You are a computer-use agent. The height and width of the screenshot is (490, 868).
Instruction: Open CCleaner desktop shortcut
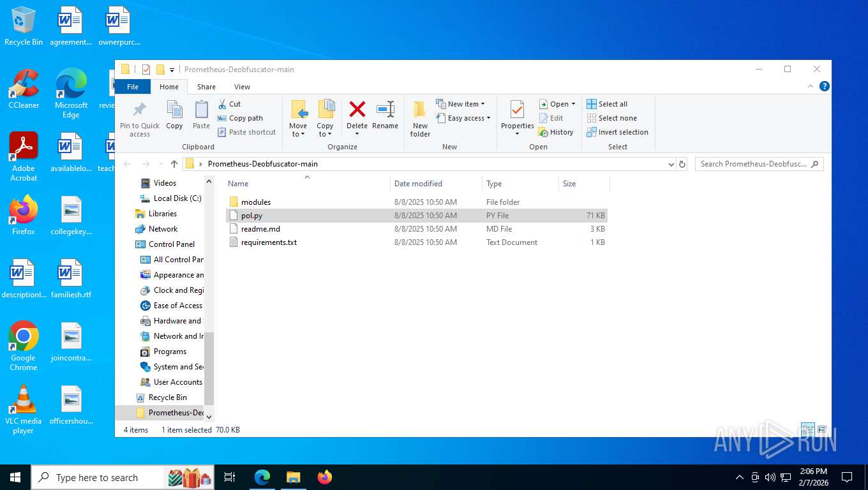(x=24, y=89)
